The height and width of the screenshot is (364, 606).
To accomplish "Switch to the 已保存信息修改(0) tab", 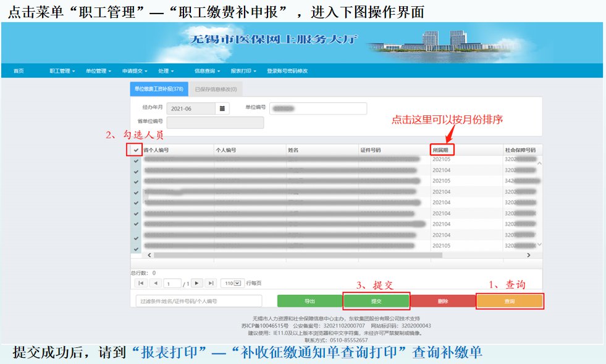I will [x=216, y=89].
